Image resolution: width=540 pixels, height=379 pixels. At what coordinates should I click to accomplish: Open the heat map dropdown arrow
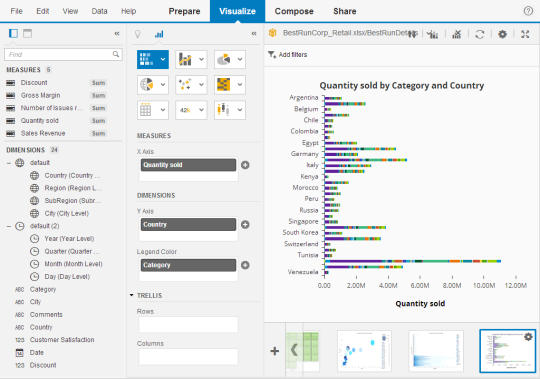coord(240,84)
